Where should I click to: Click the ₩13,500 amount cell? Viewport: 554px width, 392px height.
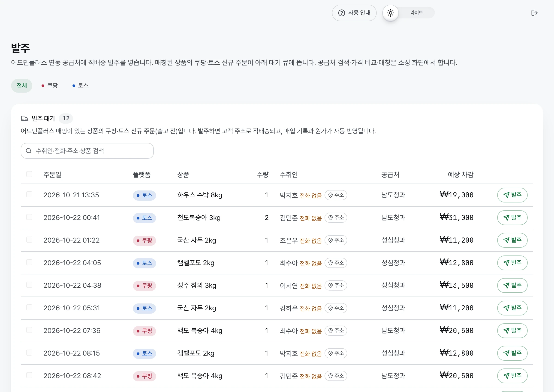pos(456,285)
